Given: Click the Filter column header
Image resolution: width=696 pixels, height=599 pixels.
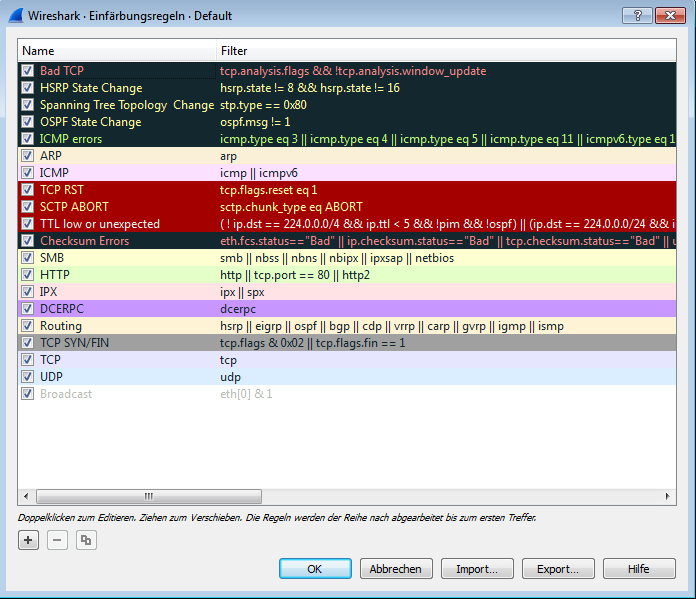Looking at the screenshot, I should (446, 51).
